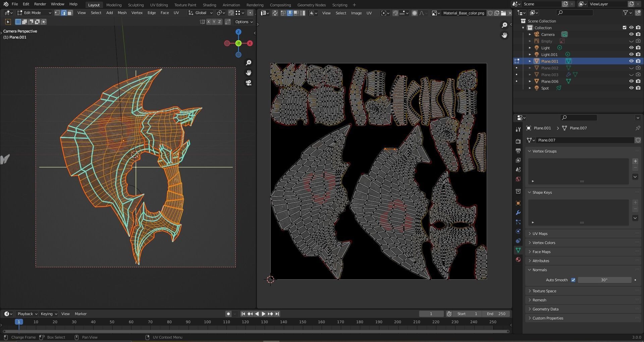Open the Mesh menu in the 3D viewport
Viewport: 644px width, 342px height.
122,13
